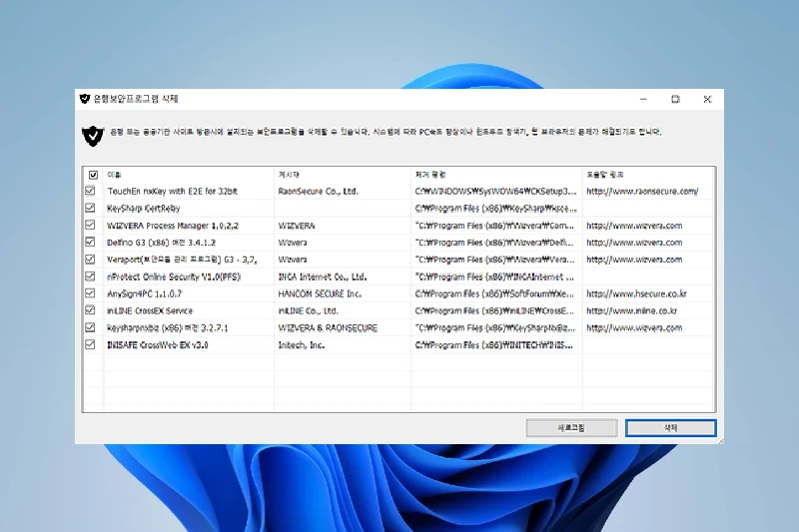The width and height of the screenshot is (799, 532).
Task: Open the raonsecure.com help link
Action: (642, 191)
